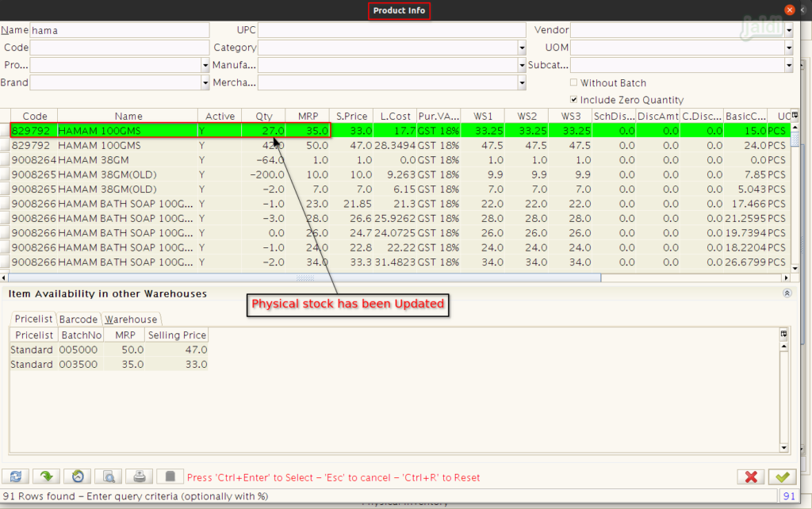The height and width of the screenshot is (509, 812).
Task: Open the Manufa... dropdown
Action: [522, 65]
